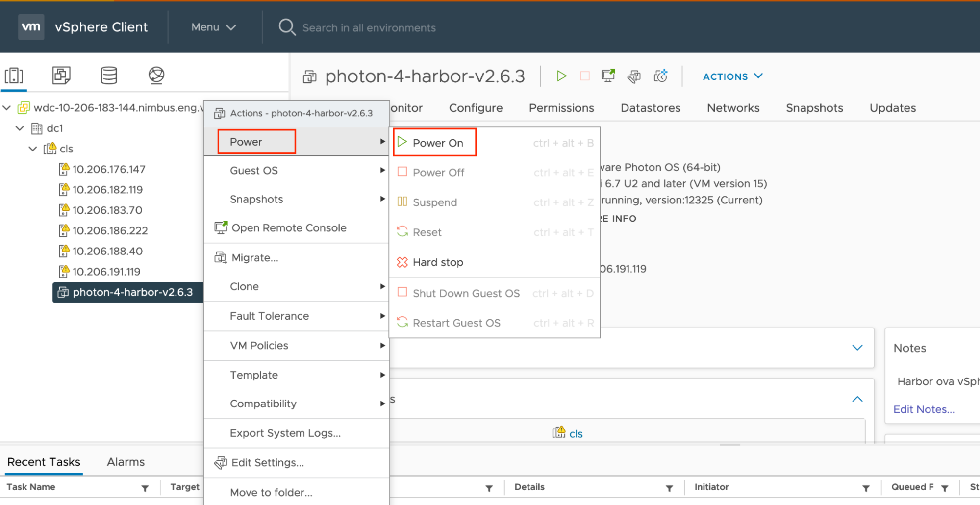
Task: Click the search magnifier icon
Action: [x=287, y=27]
